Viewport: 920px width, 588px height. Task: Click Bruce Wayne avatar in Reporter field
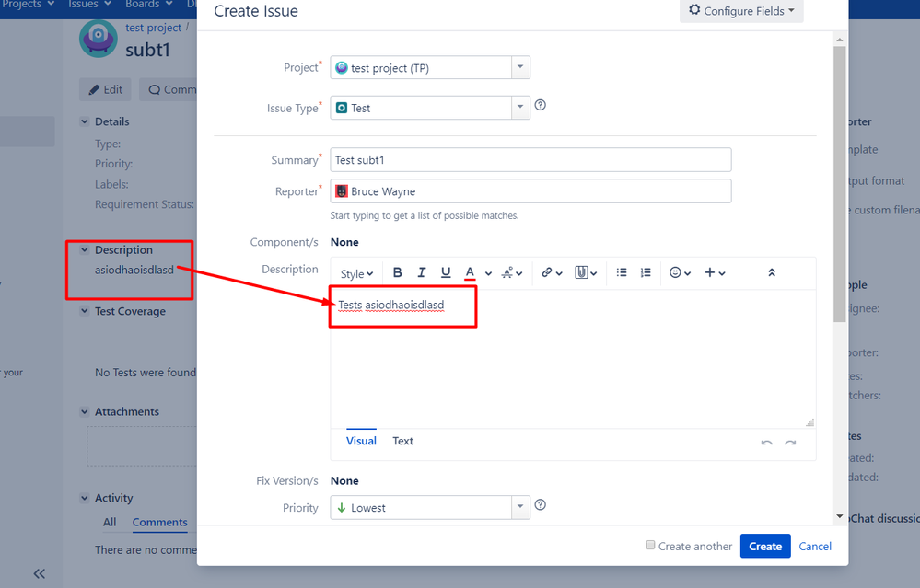342,191
